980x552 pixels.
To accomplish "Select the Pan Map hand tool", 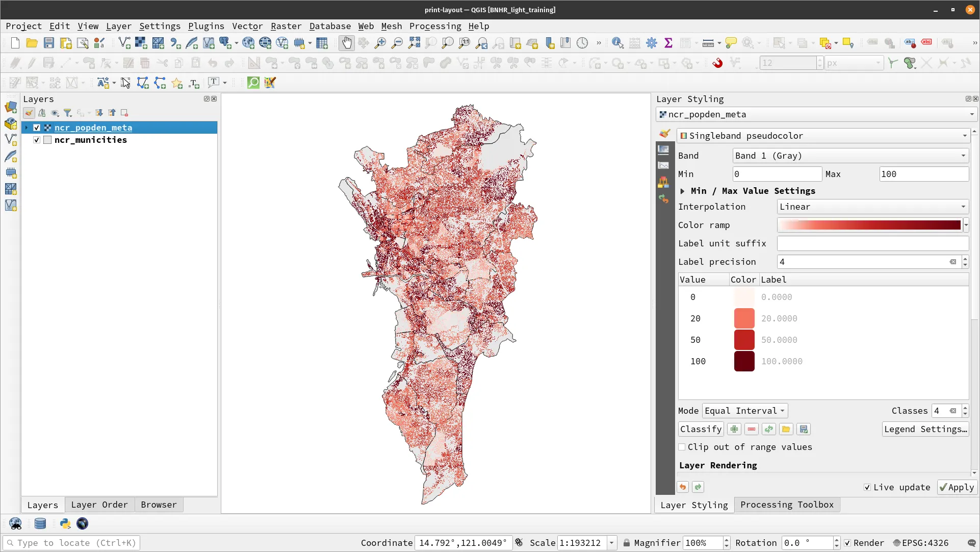I will pos(346,43).
